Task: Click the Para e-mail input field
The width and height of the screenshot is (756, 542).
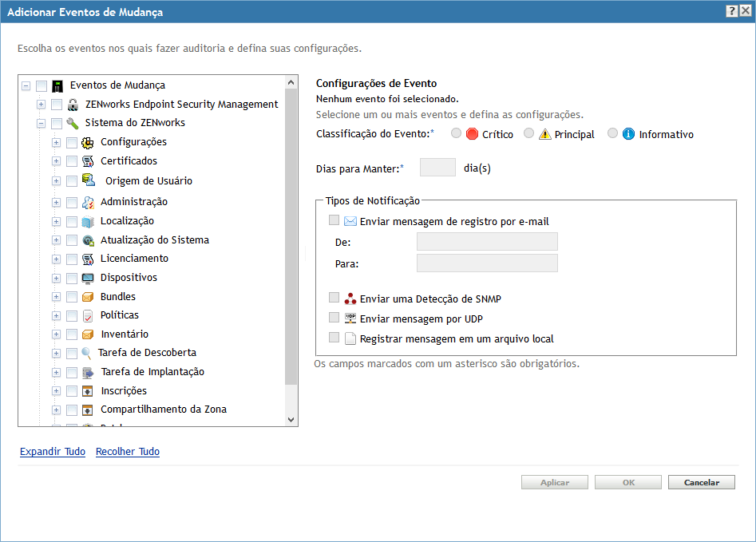Action: [x=487, y=263]
